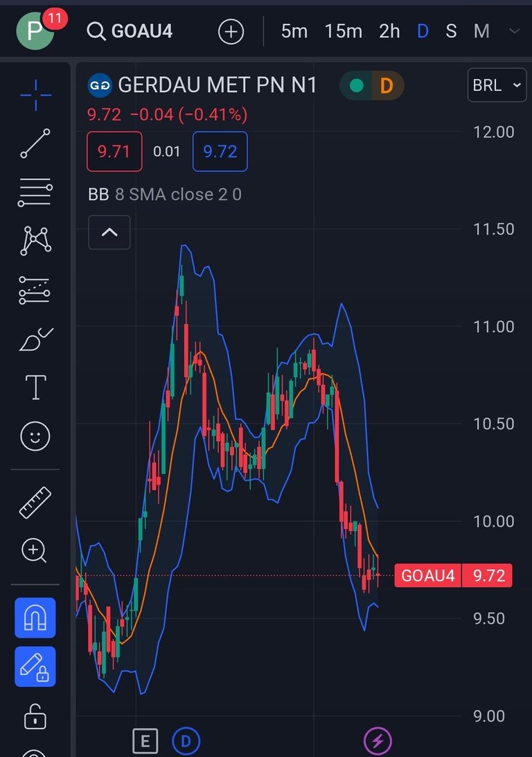Screen dimensions: 532x757
Task: Activate the zoom in tool
Action: tap(34, 550)
